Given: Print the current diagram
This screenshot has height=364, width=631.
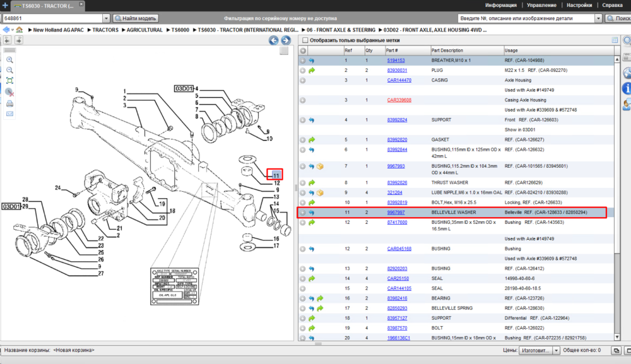Looking at the screenshot, I should coord(9,103).
